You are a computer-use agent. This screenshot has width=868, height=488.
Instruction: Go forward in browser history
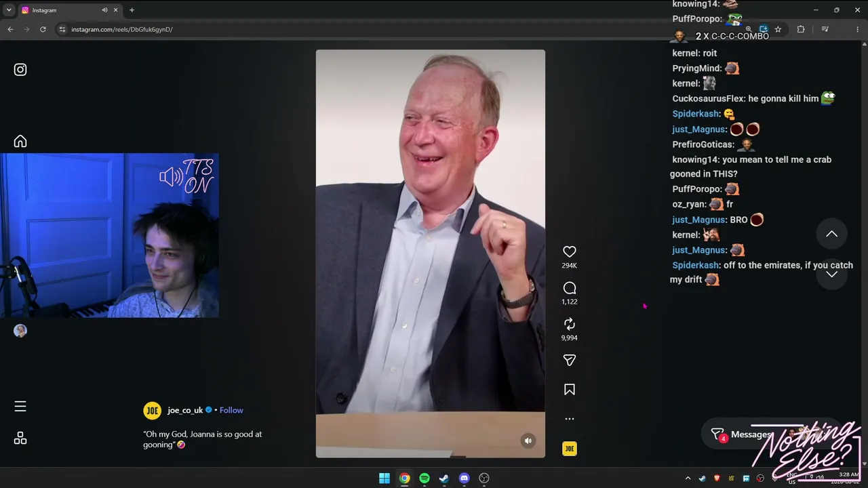point(26,29)
